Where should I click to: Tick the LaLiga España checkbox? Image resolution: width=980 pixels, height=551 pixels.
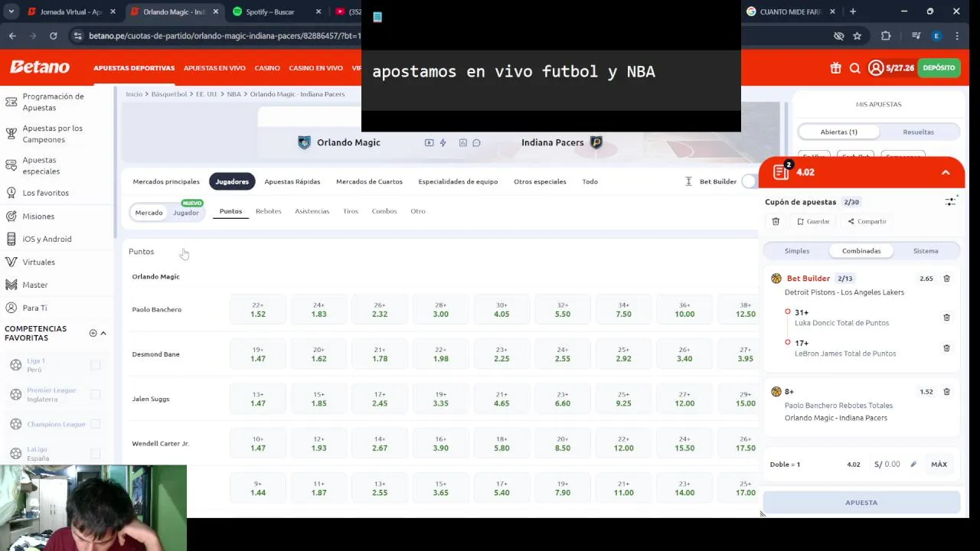(x=96, y=453)
